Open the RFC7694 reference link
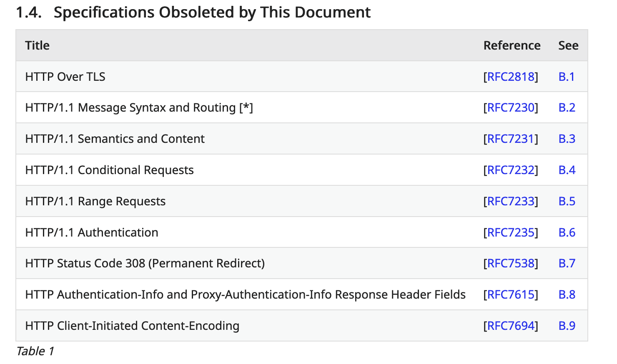 (x=511, y=326)
